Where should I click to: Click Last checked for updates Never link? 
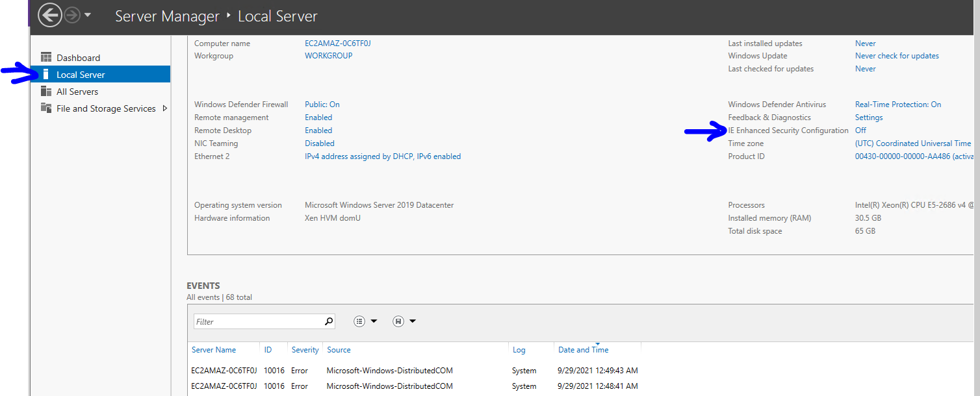(865, 69)
